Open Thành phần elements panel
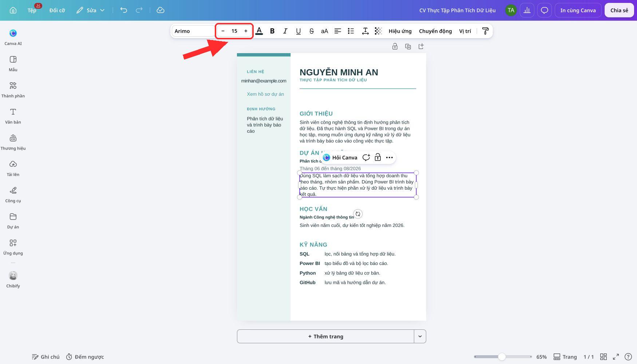637x364 pixels. point(13,90)
